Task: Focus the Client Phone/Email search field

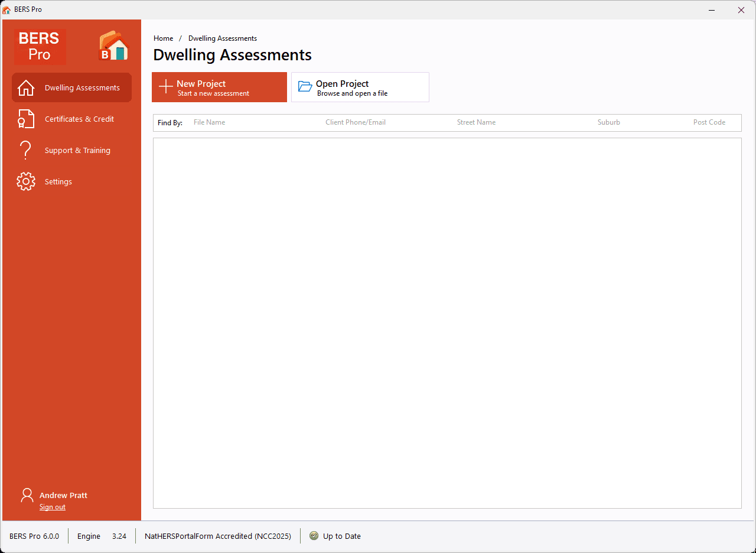Action: pyautogui.click(x=387, y=122)
